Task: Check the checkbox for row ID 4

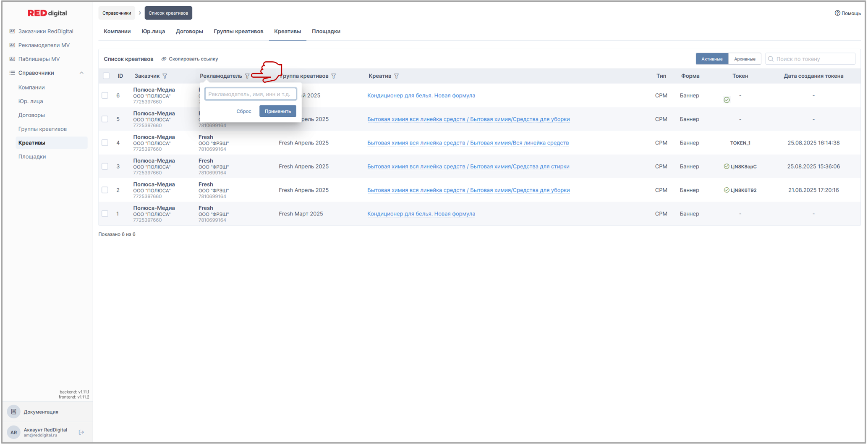Action: point(105,143)
